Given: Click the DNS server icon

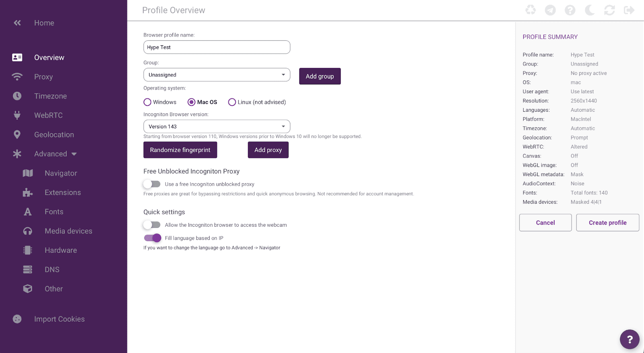Looking at the screenshot, I should point(28,269).
